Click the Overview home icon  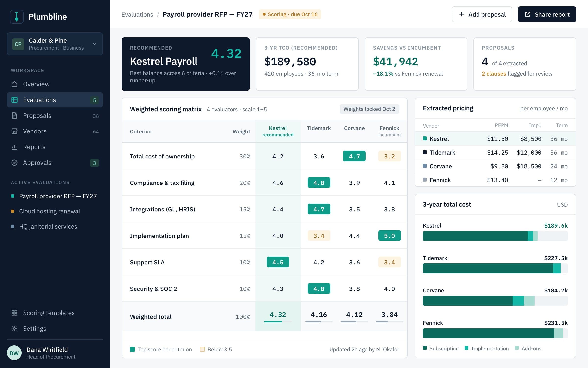[x=14, y=84]
